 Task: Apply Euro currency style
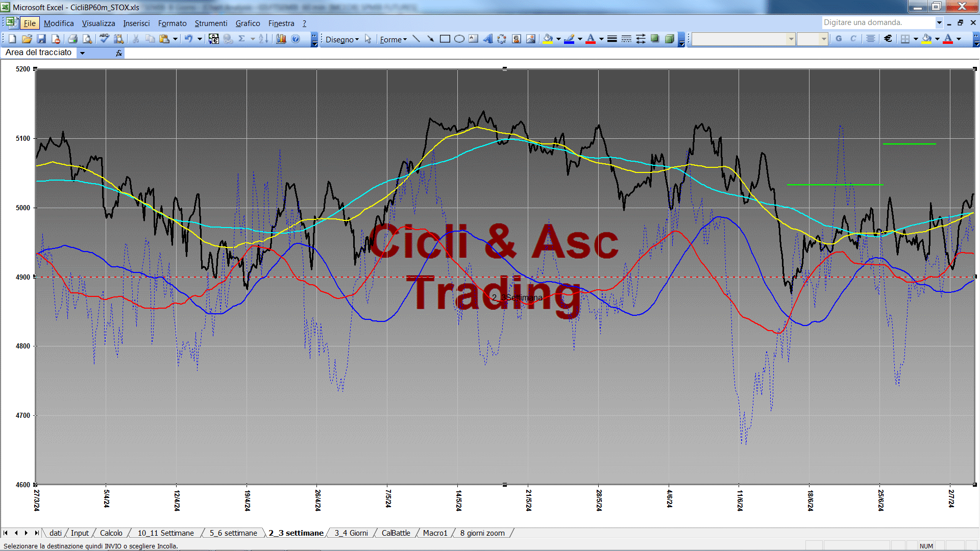888,39
